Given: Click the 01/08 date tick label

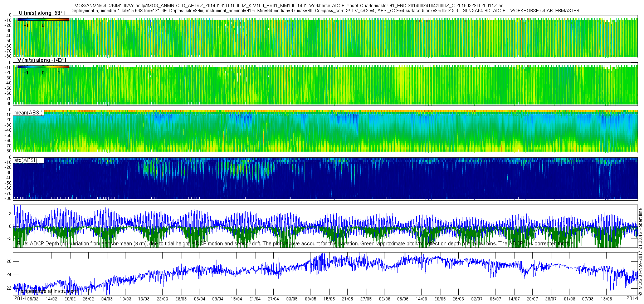Looking at the screenshot, I should (569, 299).
